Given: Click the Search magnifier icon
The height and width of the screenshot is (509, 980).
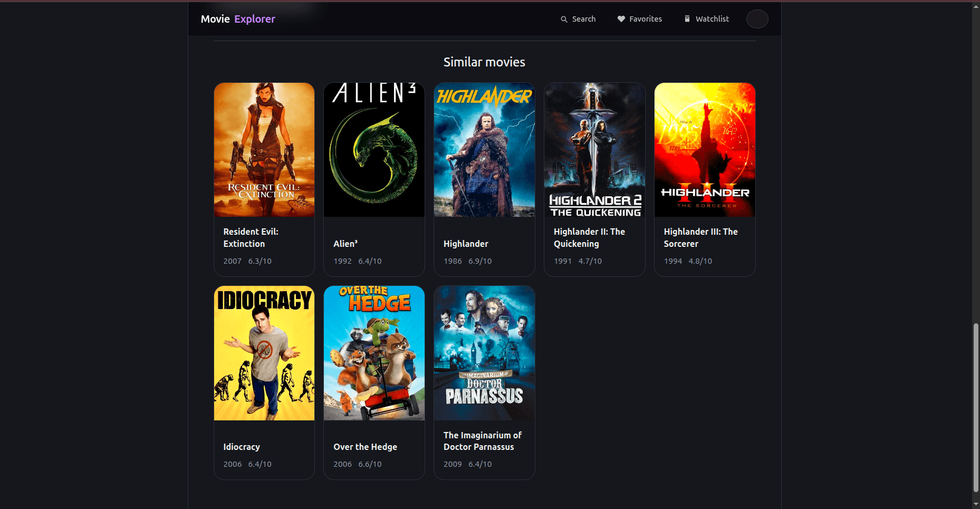Looking at the screenshot, I should pyautogui.click(x=564, y=19).
